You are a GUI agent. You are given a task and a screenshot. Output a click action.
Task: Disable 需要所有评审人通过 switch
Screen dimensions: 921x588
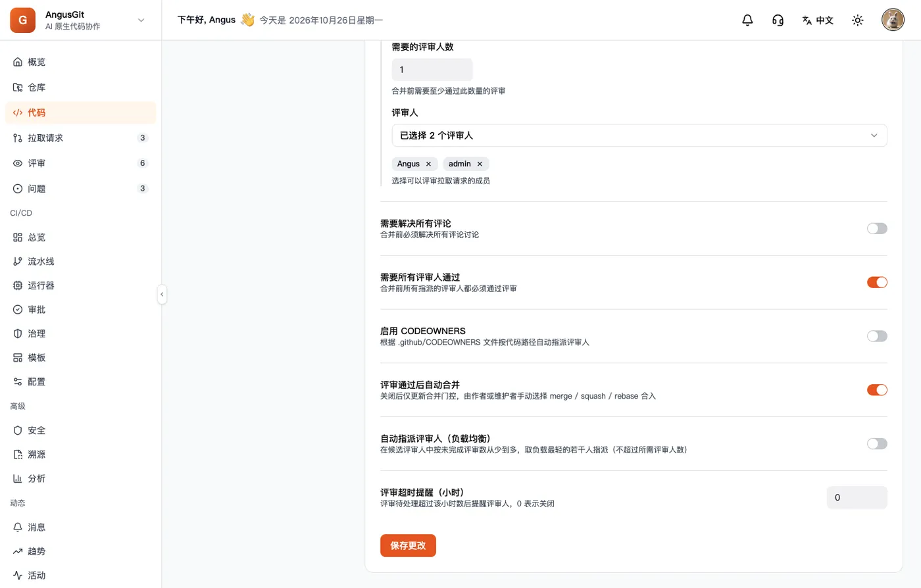click(x=877, y=282)
